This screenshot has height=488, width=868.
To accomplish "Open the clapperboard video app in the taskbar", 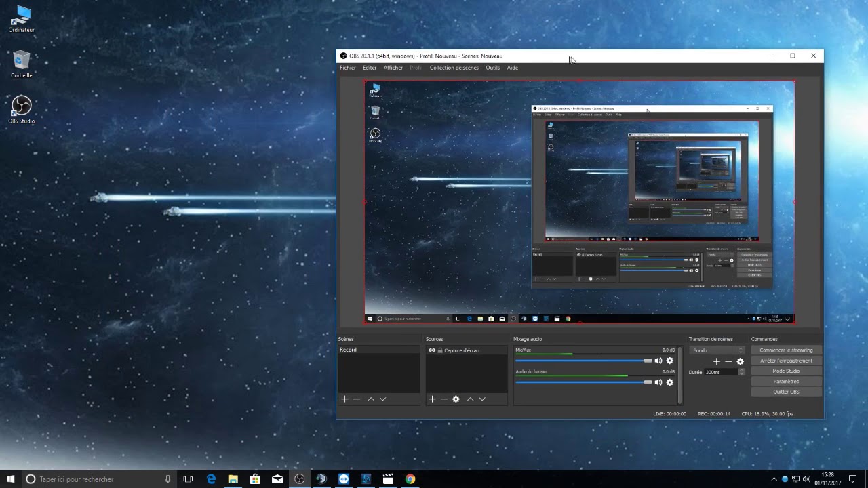I will 388,479.
